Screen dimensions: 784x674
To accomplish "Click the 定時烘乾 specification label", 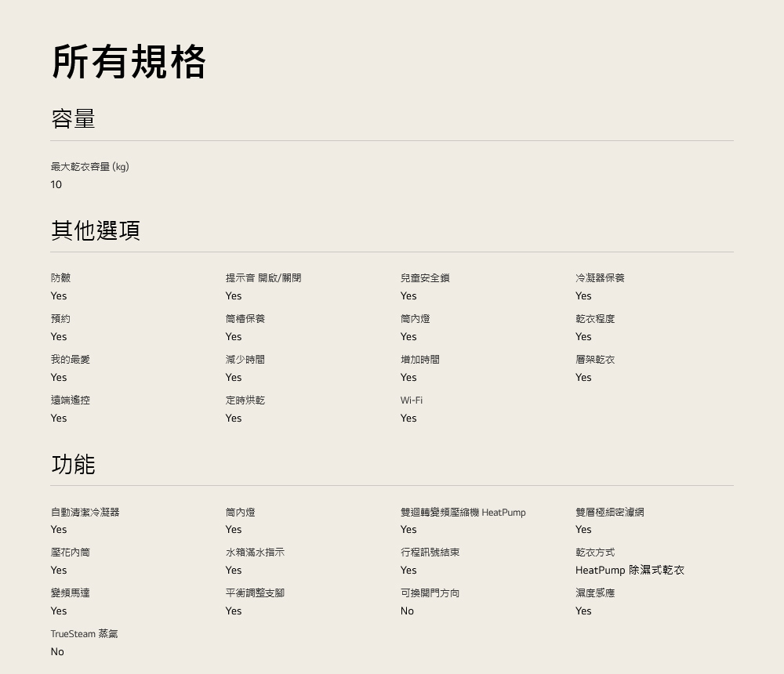I will click(245, 400).
